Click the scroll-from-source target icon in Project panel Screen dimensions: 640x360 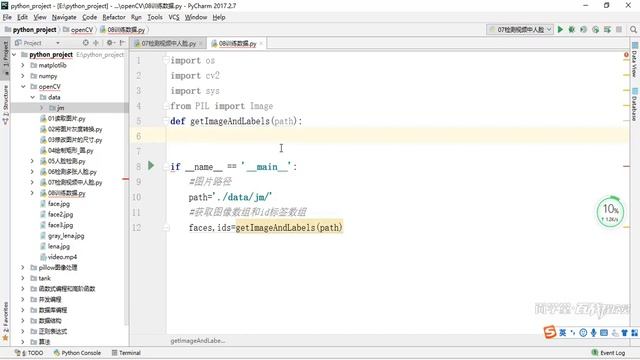(x=85, y=42)
